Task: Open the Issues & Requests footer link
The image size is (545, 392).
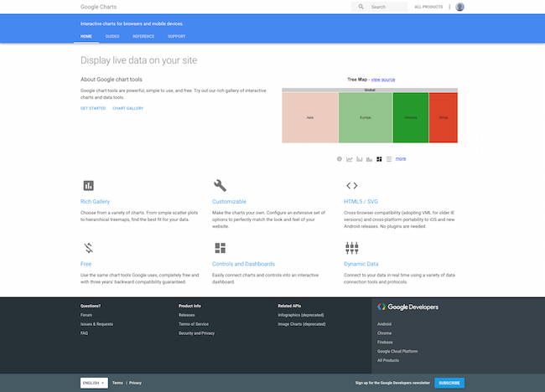Action: point(96,324)
